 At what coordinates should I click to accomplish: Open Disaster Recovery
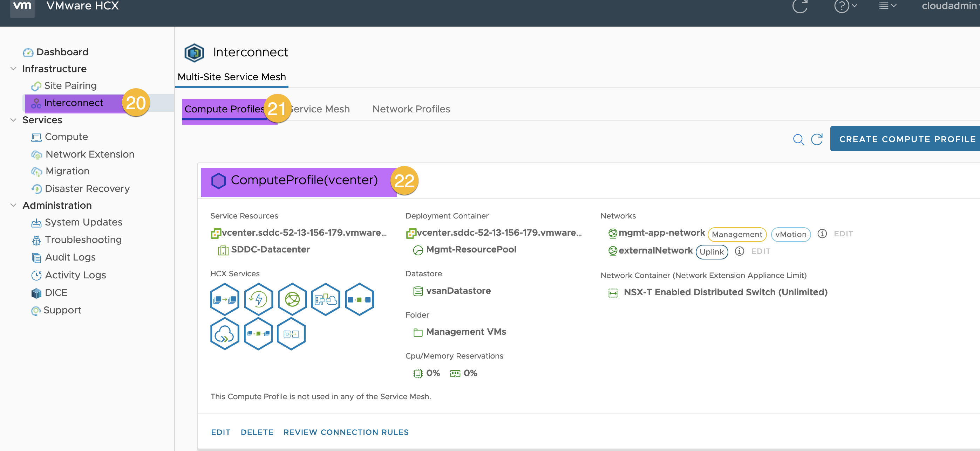click(x=80, y=188)
